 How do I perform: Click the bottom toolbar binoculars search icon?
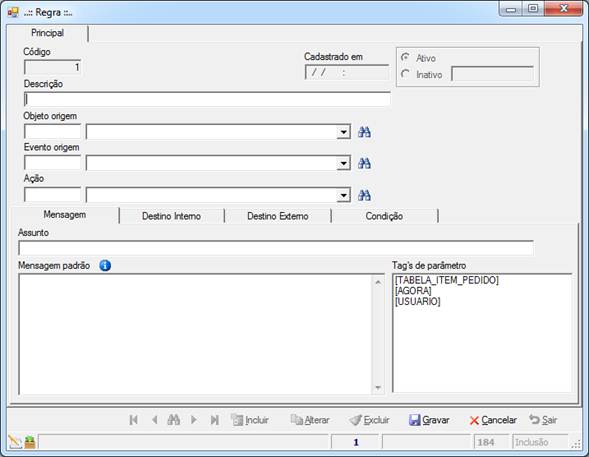tap(174, 420)
